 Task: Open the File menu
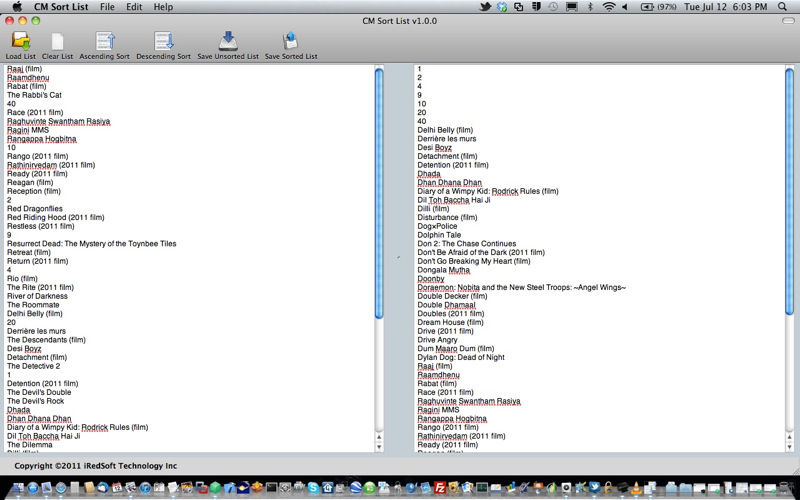click(x=107, y=7)
